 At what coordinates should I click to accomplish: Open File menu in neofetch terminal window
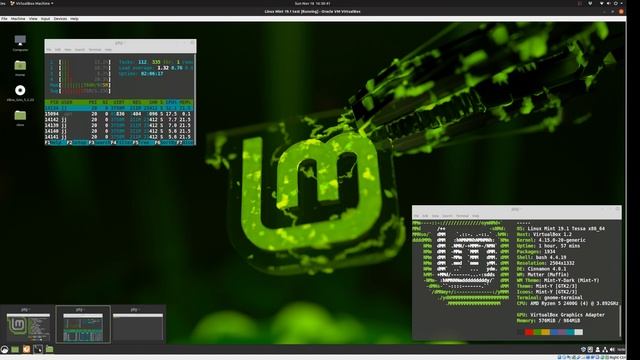click(416, 216)
